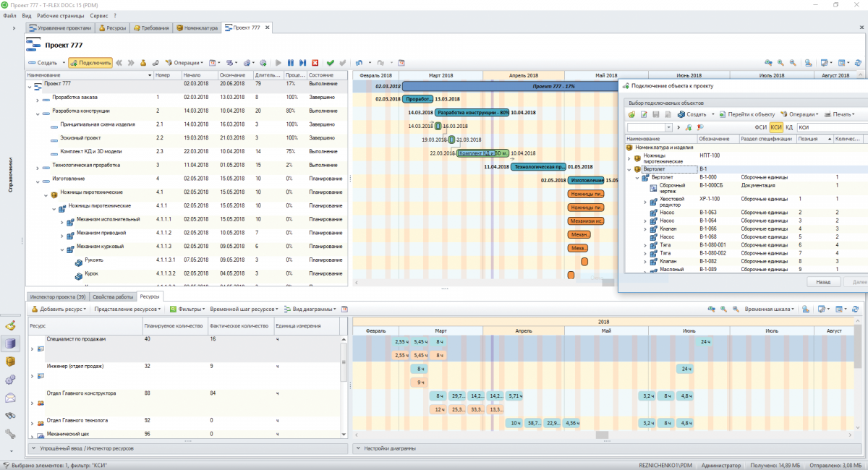
Task: Toggle the КСИ filter button
Action: 776,127
